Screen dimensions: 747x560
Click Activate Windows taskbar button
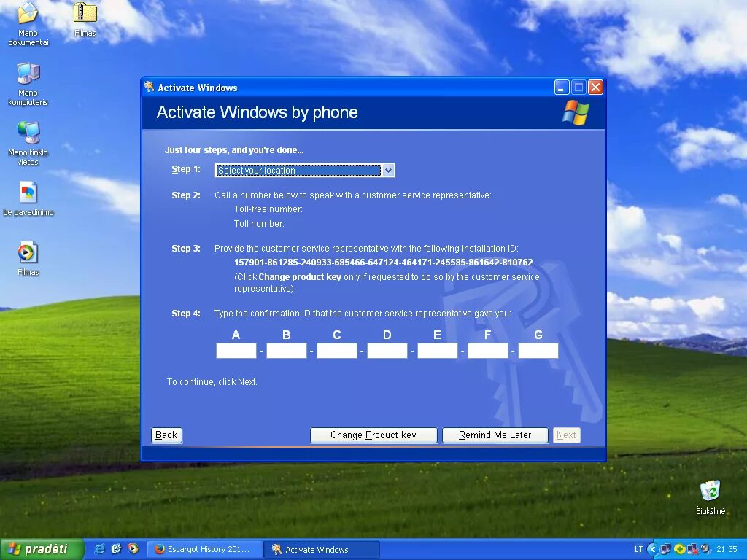pos(322,550)
